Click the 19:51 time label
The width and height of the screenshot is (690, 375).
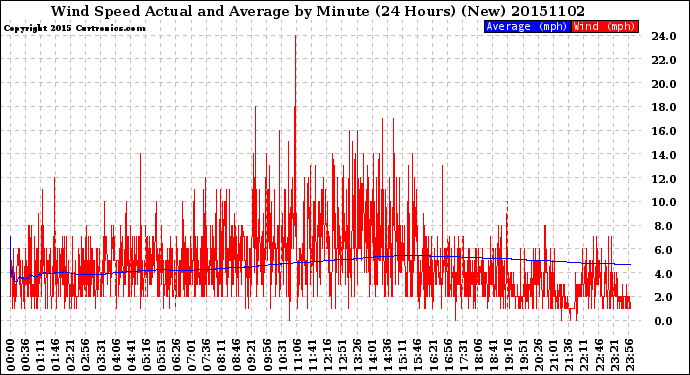523,355
